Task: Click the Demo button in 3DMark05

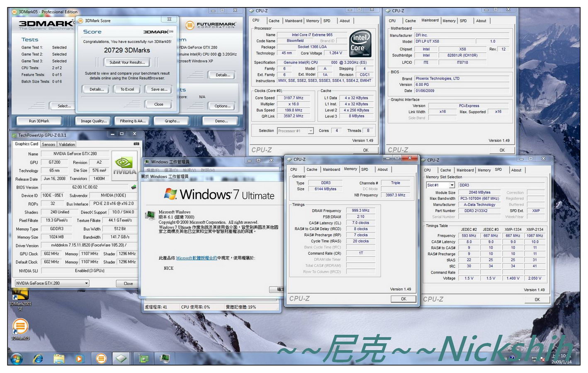Action: (221, 121)
